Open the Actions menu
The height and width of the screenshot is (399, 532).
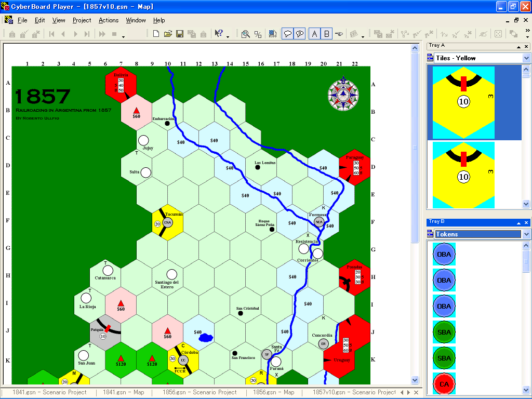pyautogui.click(x=109, y=20)
